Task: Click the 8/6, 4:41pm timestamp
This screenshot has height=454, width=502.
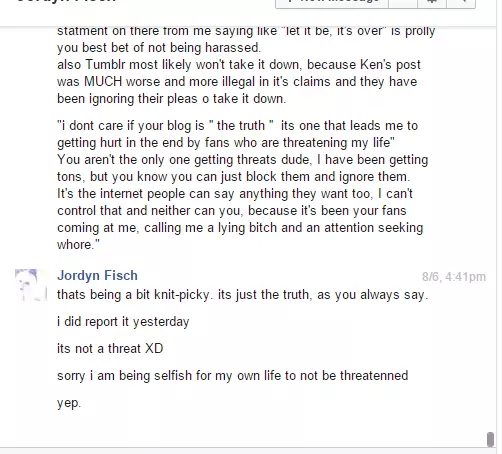Action: 454,277
